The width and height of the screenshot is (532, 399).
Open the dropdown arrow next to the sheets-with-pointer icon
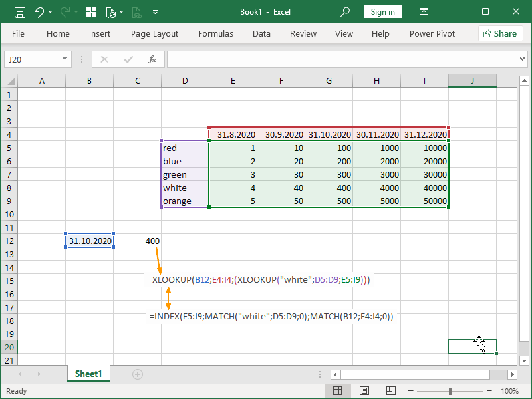122,12
